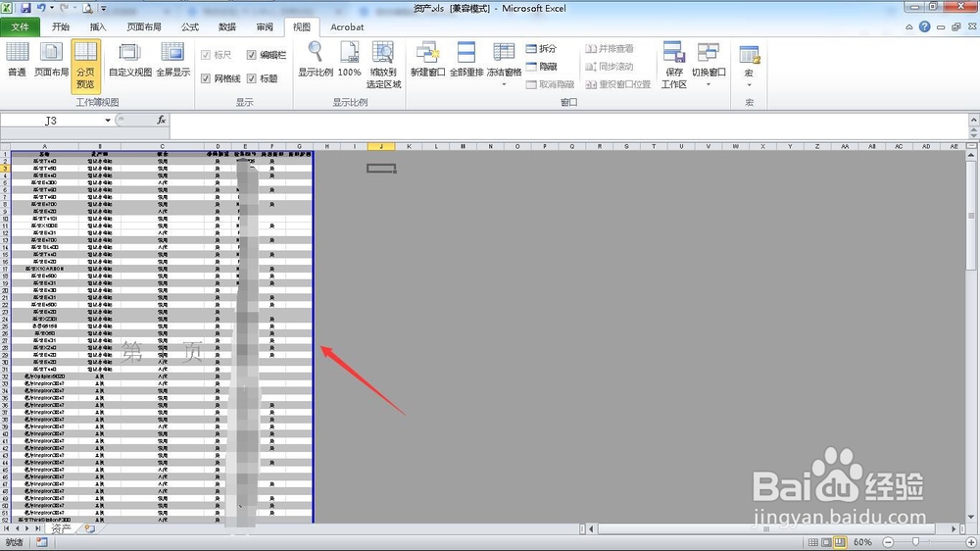Enter Full Screen display (全屏显示)
The image size is (980, 551).
pyautogui.click(x=173, y=60)
